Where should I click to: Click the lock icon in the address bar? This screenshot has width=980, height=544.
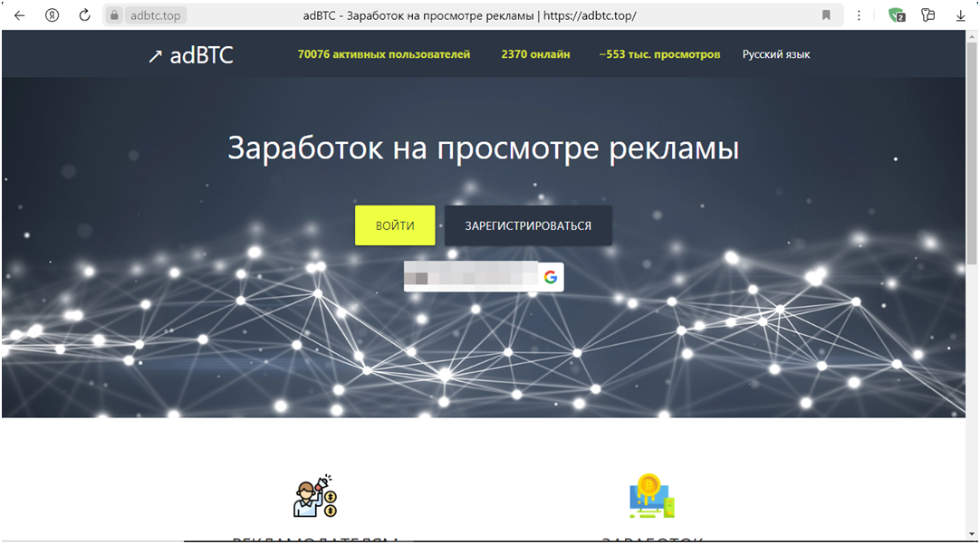click(x=114, y=15)
